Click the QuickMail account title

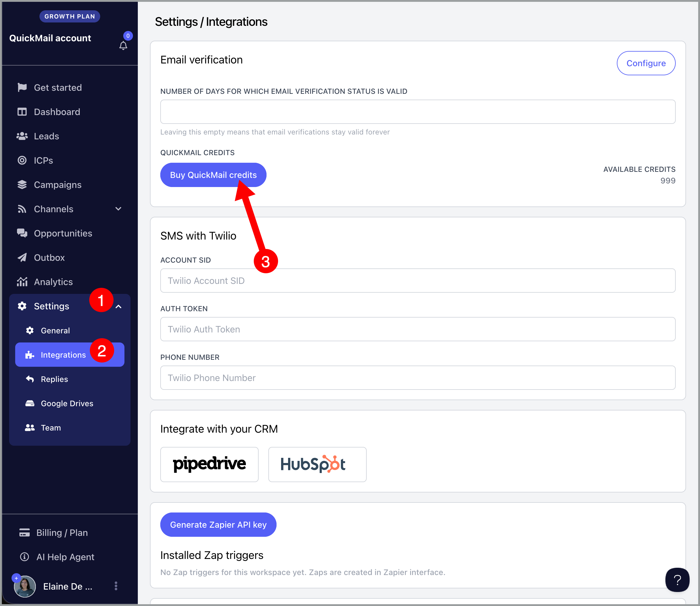pos(50,38)
